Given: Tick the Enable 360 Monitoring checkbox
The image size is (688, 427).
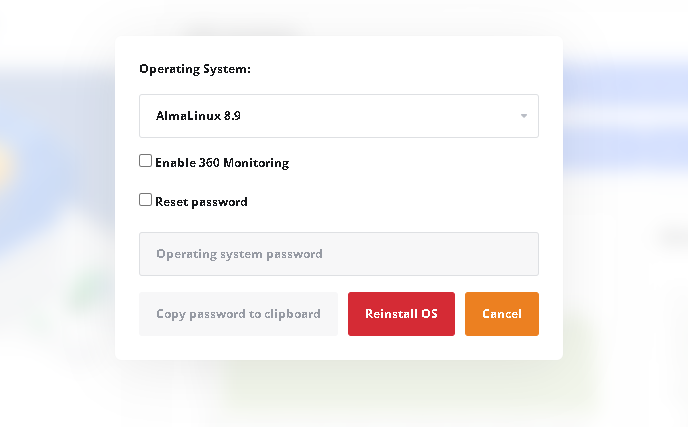Looking at the screenshot, I should pyautogui.click(x=145, y=161).
